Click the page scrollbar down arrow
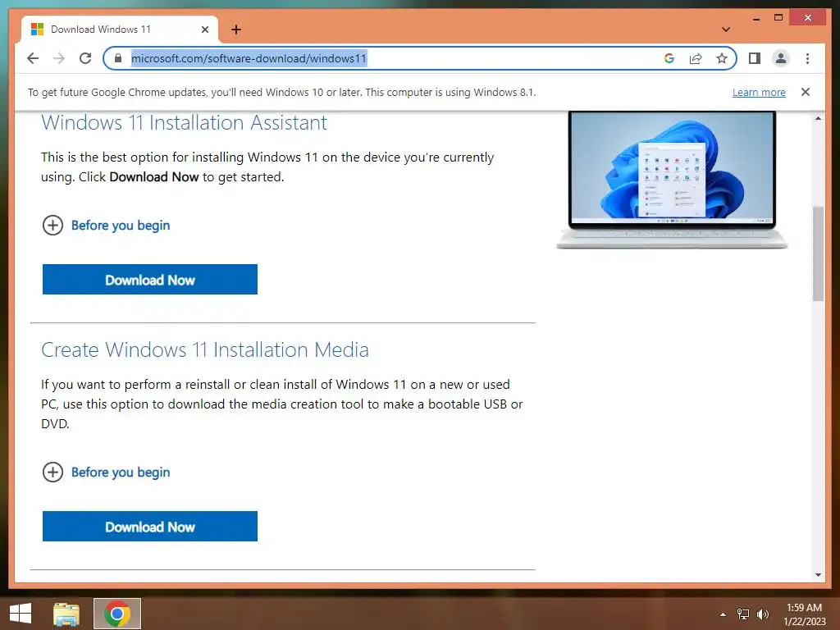The width and height of the screenshot is (840, 630). click(818, 575)
